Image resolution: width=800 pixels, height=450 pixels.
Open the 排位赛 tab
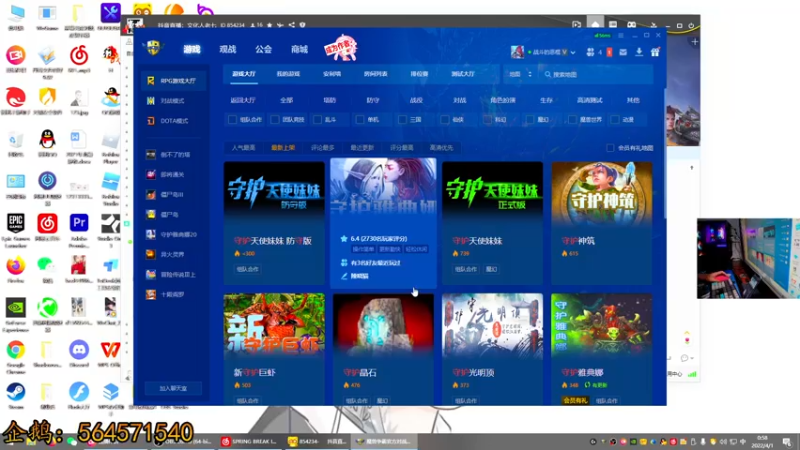pyautogui.click(x=419, y=74)
